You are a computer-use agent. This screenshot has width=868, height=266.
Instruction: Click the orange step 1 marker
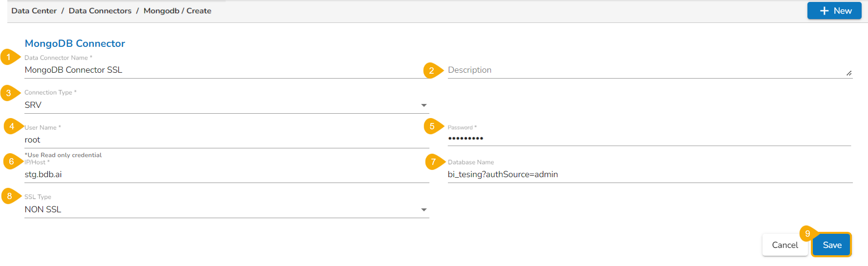(9, 57)
